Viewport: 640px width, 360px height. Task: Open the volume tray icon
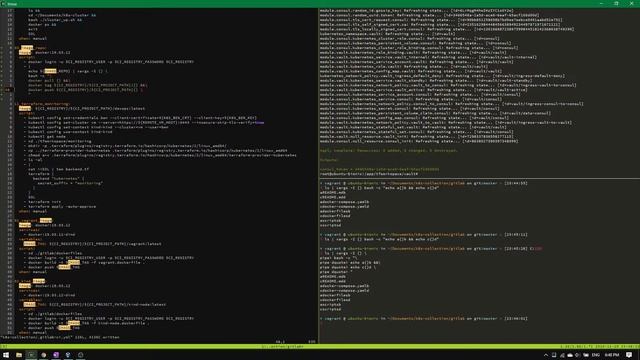pos(577,355)
